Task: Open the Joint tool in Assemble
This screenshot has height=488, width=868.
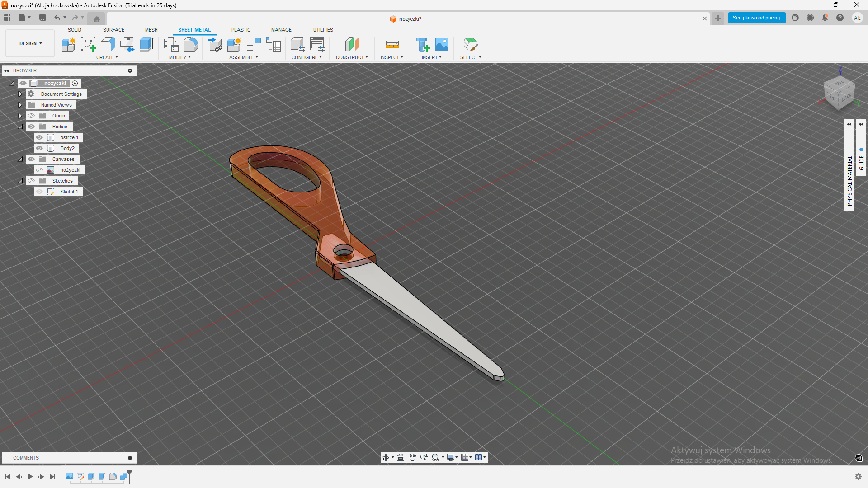Action: pos(254,44)
